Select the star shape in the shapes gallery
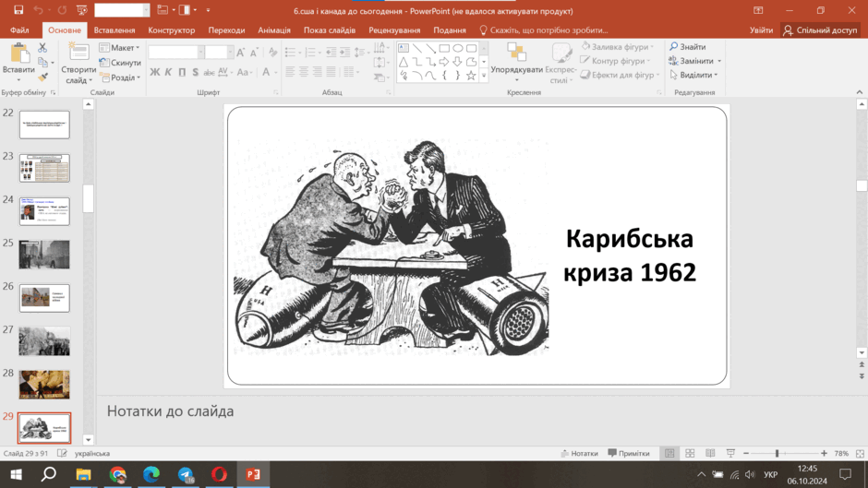Viewport: 868px width, 488px height. coord(471,76)
